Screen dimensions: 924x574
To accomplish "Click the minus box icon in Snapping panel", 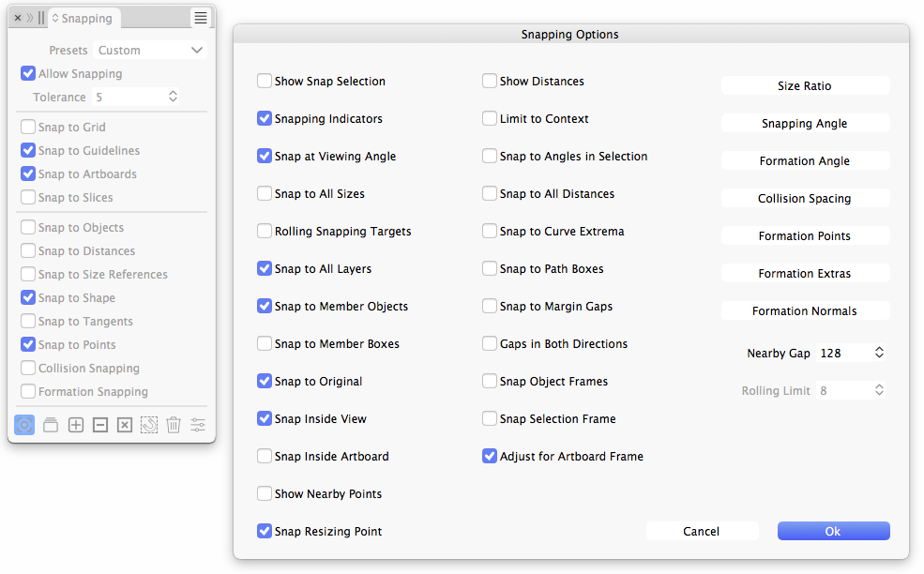I will point(100,425).
